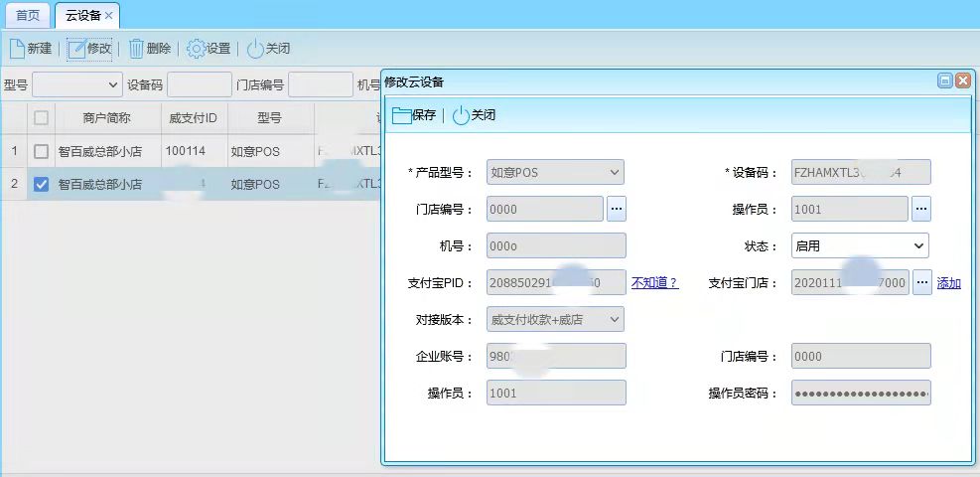Uncheck the selected row 2 checkbox
This screenshot has height=477, width=980.
click(41, 184)
